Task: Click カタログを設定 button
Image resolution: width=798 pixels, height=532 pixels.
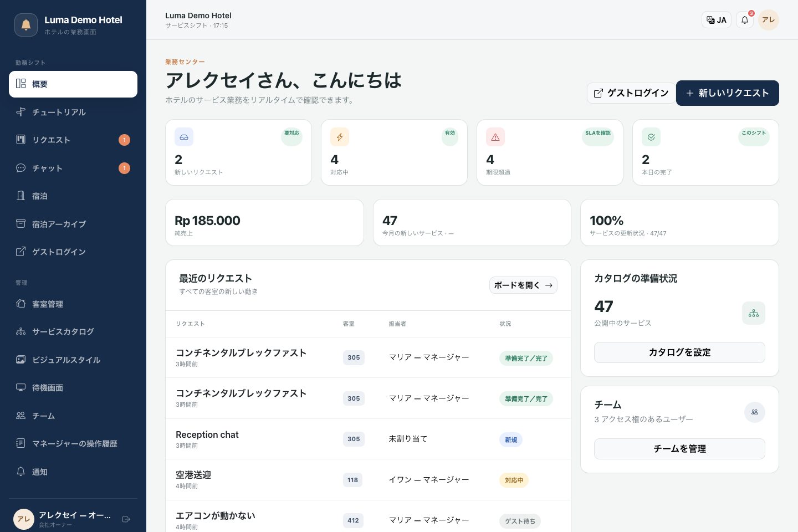Action: click(679, 352)
